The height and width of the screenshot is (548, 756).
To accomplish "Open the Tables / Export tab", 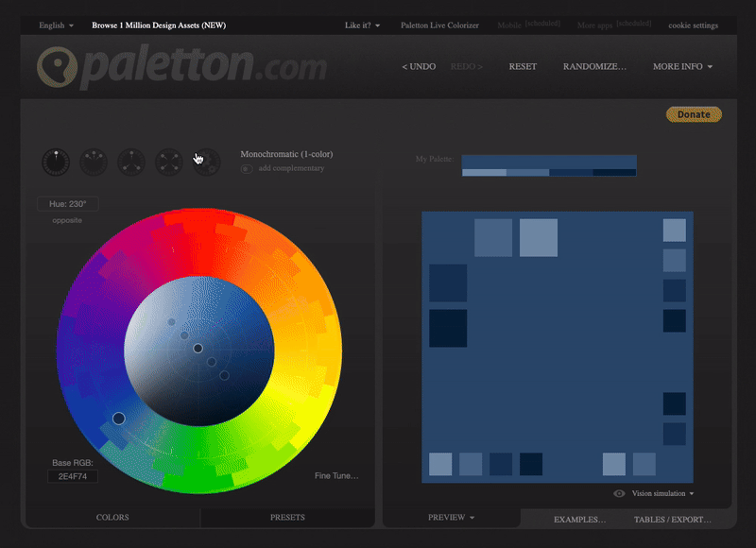I will point(672,520).
